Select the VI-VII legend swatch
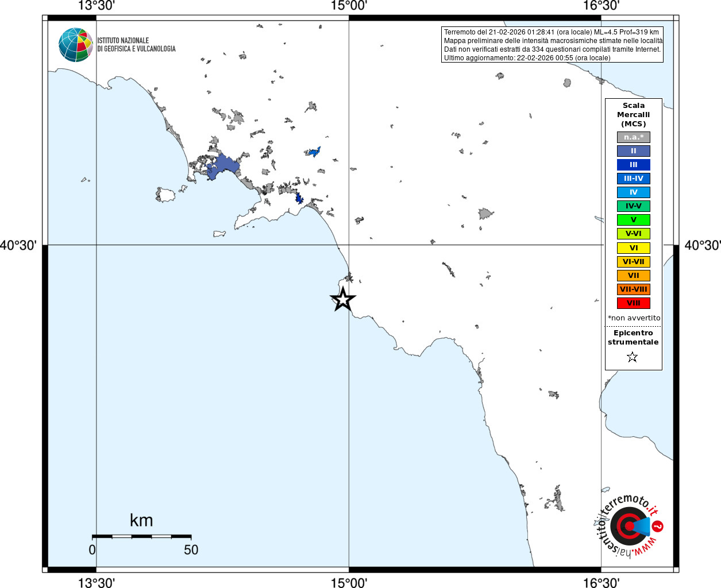 [634, 262]
